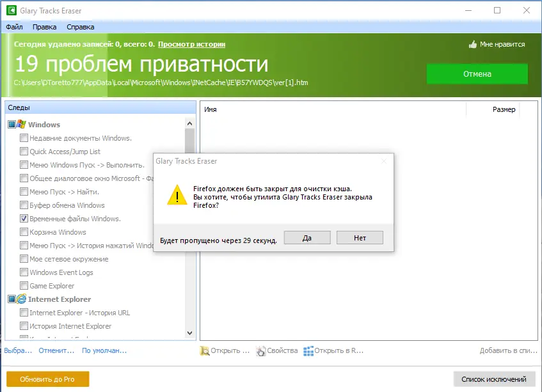The width and height of the screenshot is (542, 392).
Task: Click the traces list scrollbar thumb
Action: tap(189, 141)
